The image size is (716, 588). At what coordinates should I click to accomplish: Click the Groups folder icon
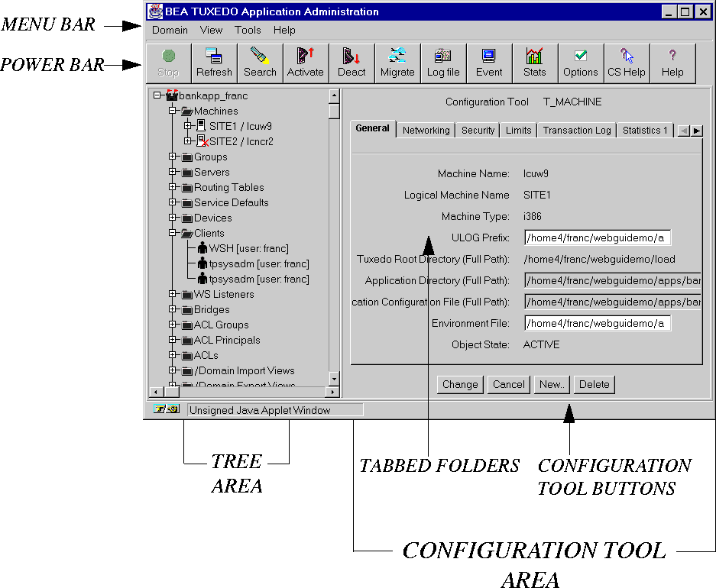(186, 157)
